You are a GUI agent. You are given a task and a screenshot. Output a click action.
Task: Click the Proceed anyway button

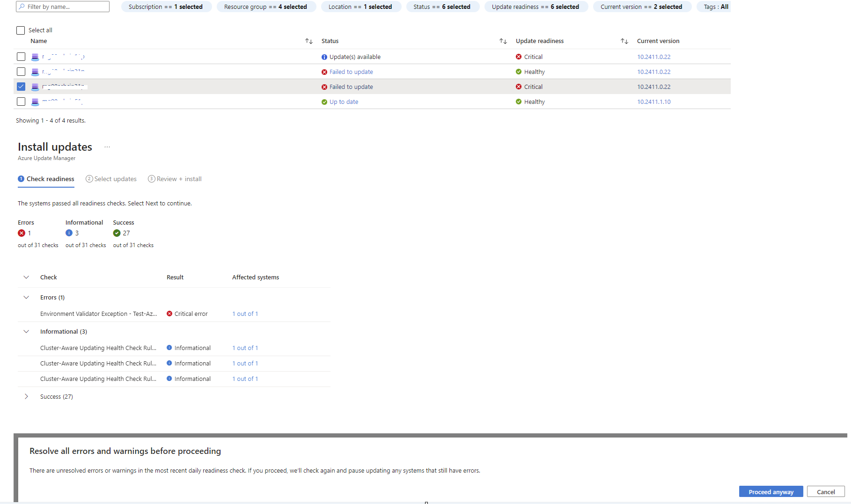pos(770,491)
